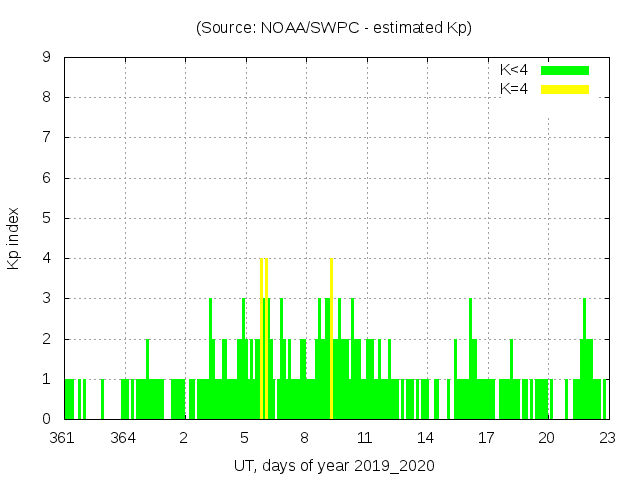Select the K=4 legend label text

point(514,89)
